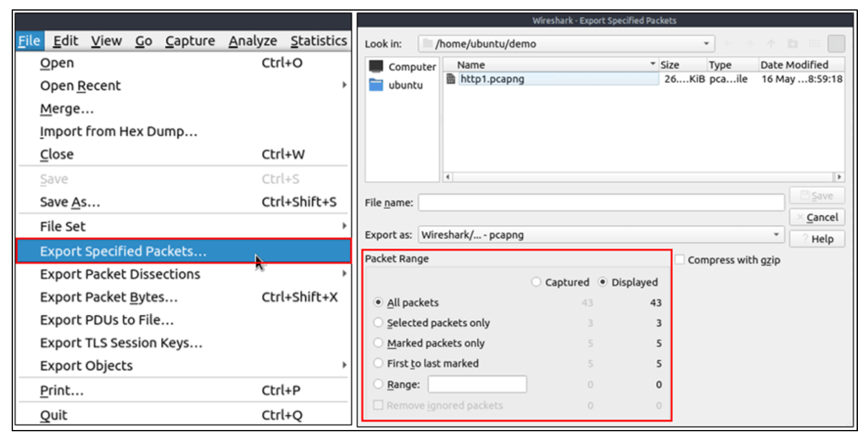Click the back navigation arrow icon
This screenshot has height=448, width=868.
[728, 44]
